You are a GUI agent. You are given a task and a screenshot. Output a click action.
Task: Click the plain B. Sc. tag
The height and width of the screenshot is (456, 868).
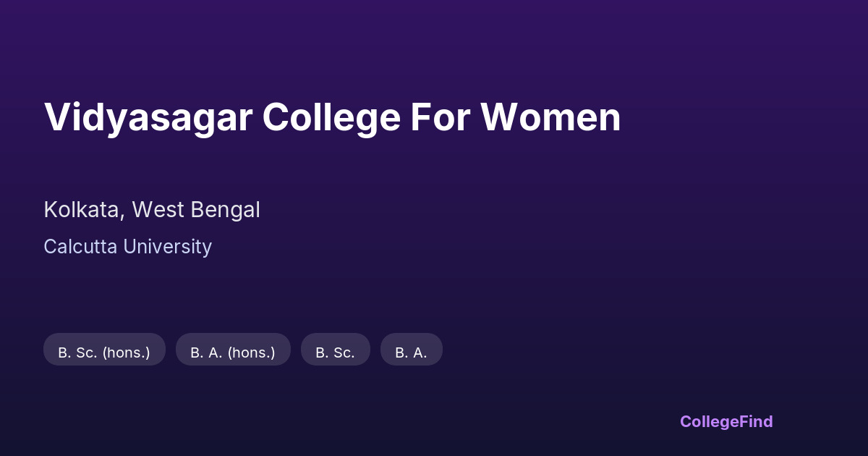pyautogui.click(x=335, y=352)
